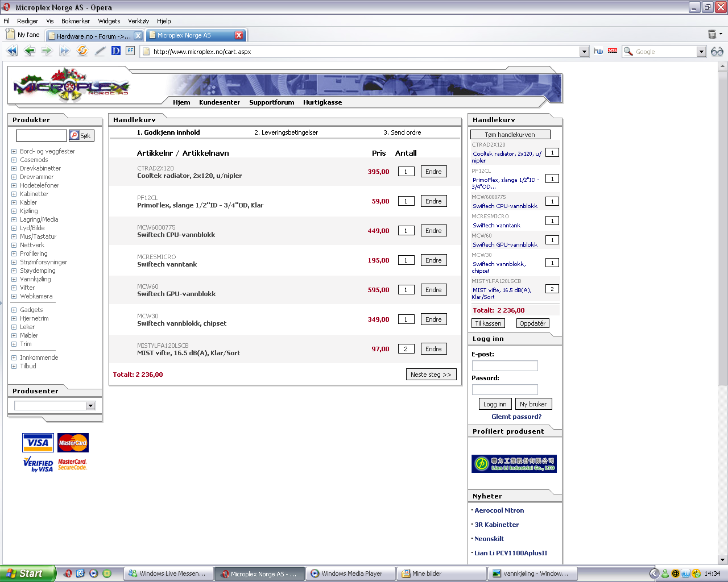Close the Microplex Norge AS tab
The width and height of the screenshot is (728, 582).
239,35
